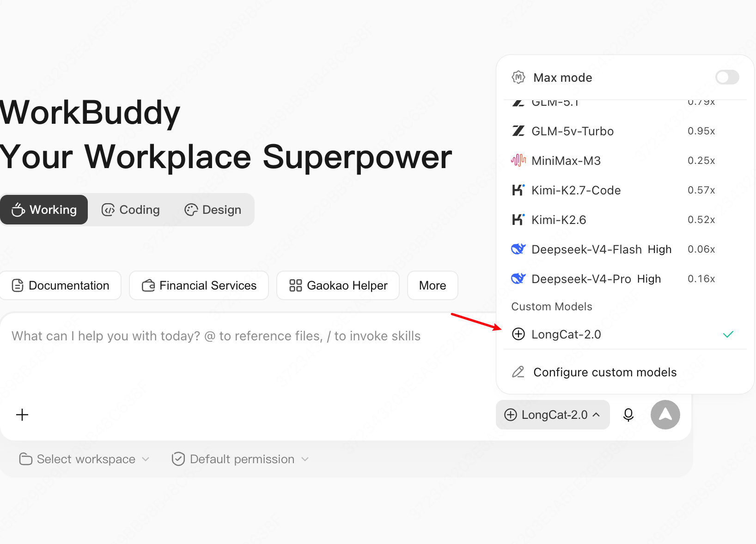The width and height of the screenshot is (756, 544).
Task: Click the Default permission chevron arrow
Action: 305,459
